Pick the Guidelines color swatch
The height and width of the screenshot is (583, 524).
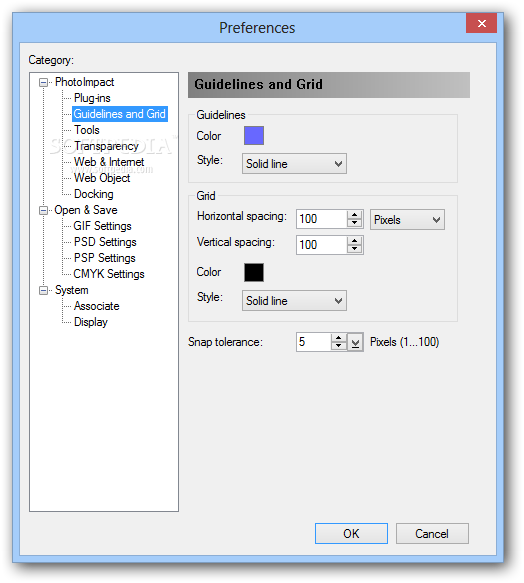click(254, 136)
